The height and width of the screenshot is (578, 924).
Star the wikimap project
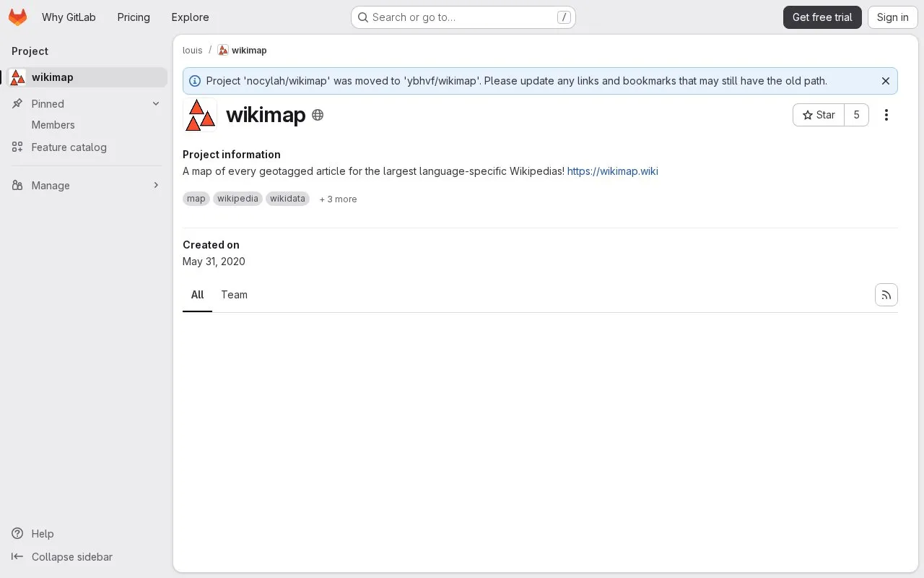(819, 115)
